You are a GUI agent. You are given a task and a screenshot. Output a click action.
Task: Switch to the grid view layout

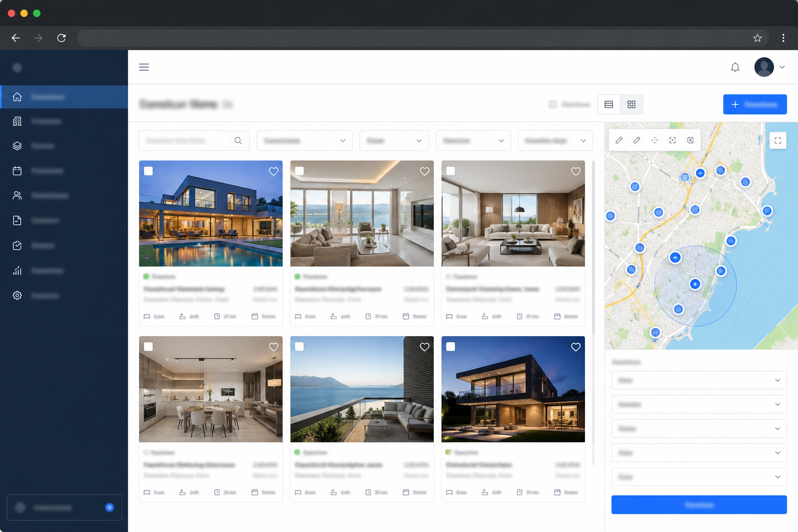click(x=632, y=104)
